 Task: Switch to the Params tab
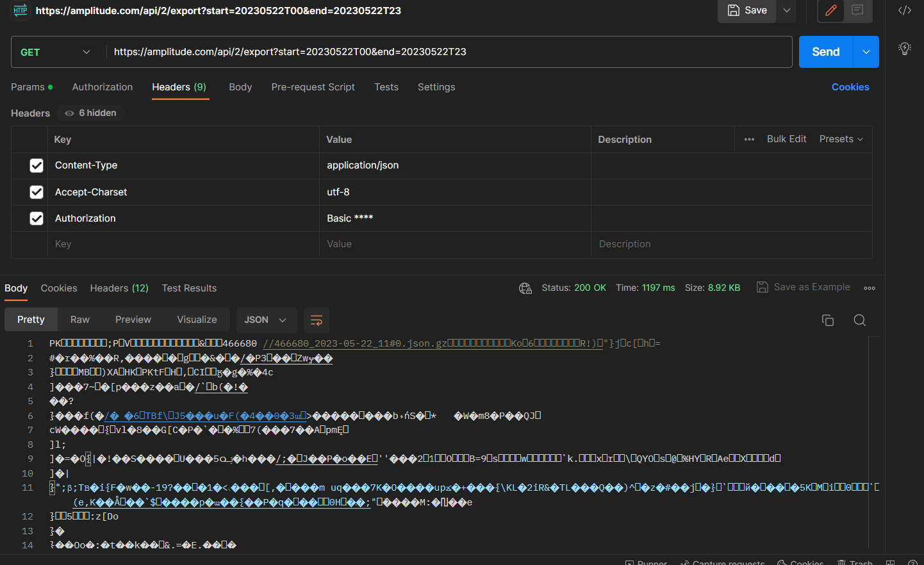pos(31,87)
